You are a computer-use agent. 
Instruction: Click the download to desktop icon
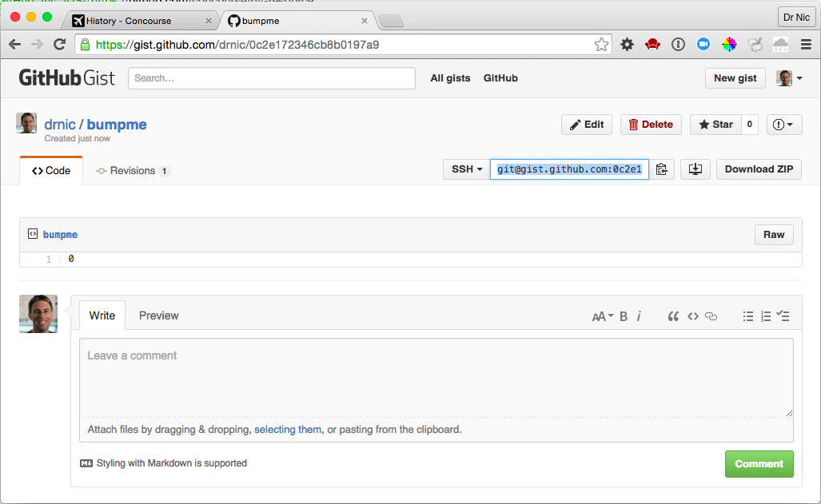(695, 169)
